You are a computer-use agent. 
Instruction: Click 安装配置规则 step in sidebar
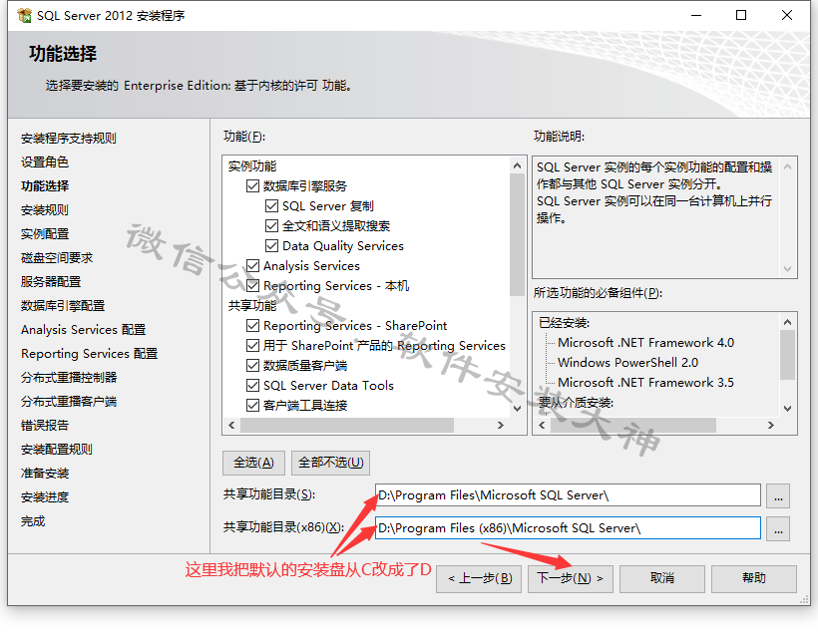coord(57,450)
